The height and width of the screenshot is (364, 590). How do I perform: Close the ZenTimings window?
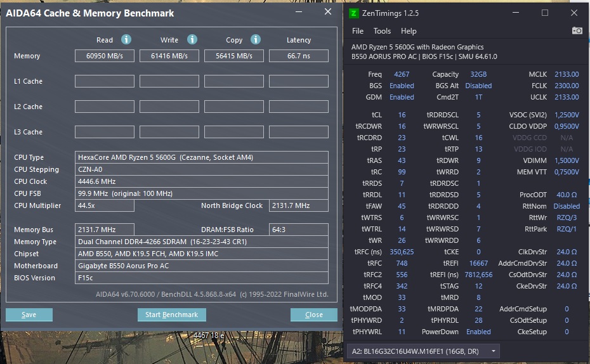pos(574,13)
